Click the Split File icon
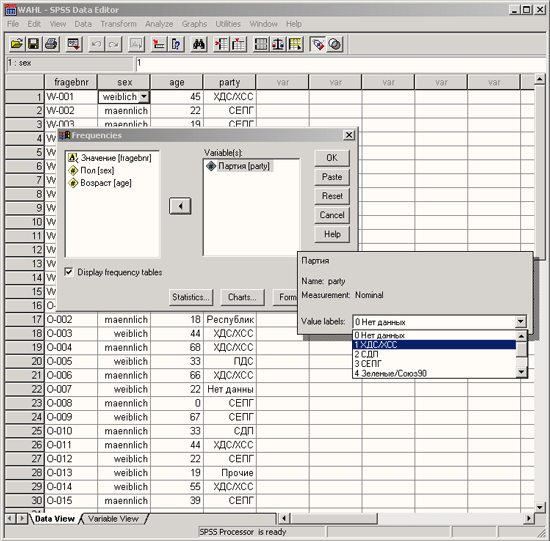This screenshot has width=550, height=541. point(261,44)
